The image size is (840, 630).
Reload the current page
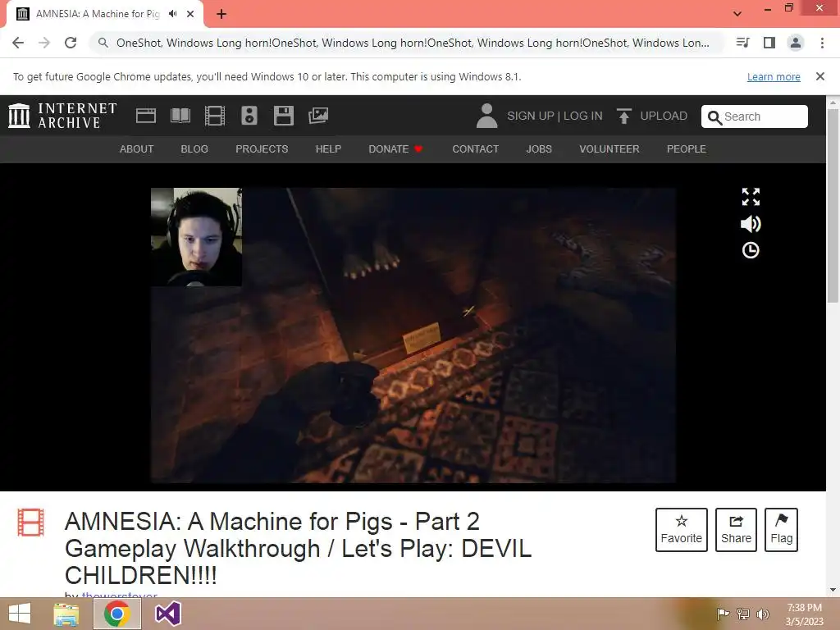[71, 43]
